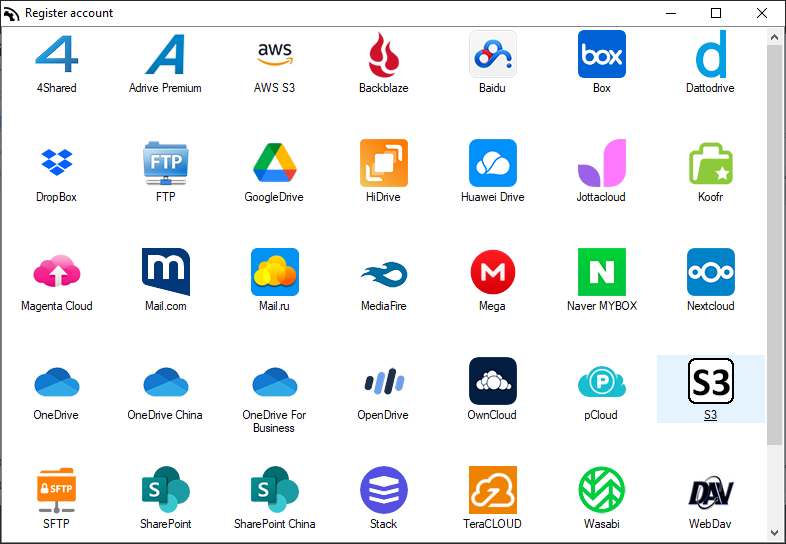Click the scrollbar up arrow

(774, 38)
